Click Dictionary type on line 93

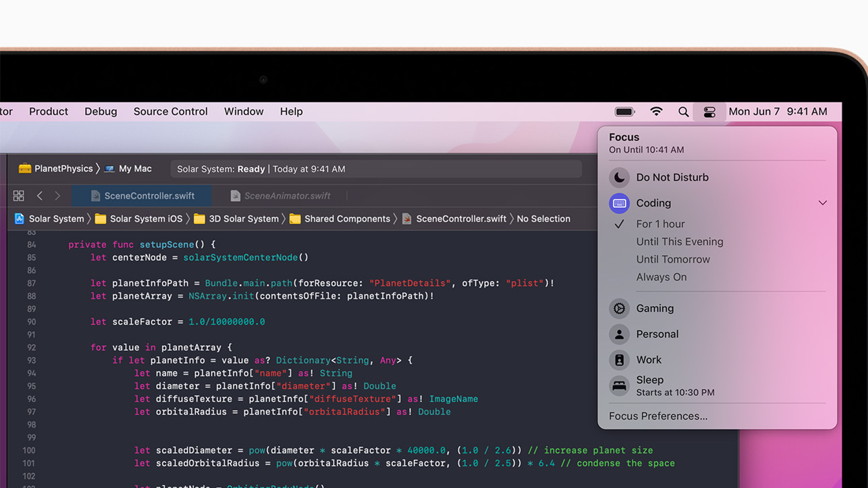303,361
